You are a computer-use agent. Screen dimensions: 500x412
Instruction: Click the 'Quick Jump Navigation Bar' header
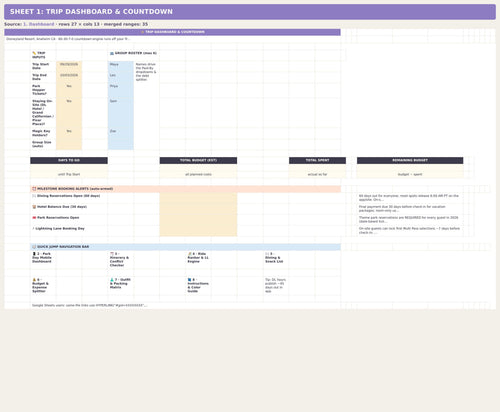186,247
